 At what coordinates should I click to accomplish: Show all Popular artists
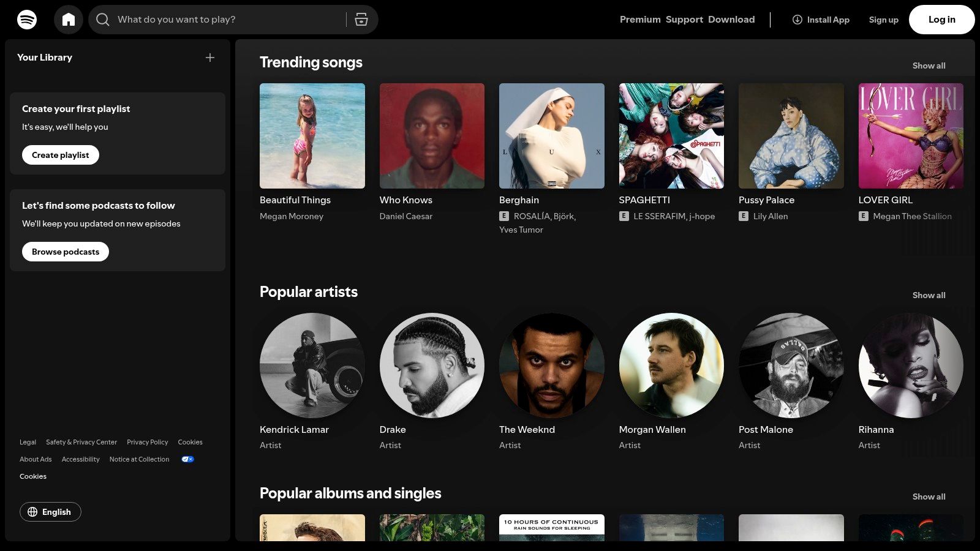coord(929,295)
